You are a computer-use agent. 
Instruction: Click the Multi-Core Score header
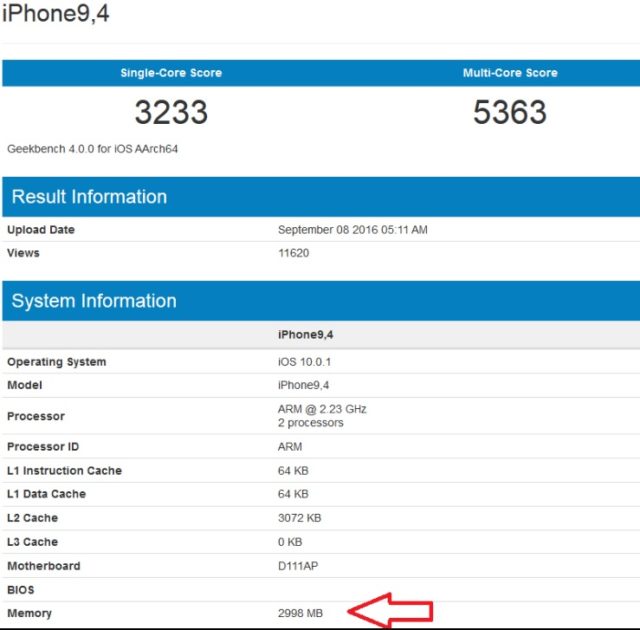[x=510, y=73]
